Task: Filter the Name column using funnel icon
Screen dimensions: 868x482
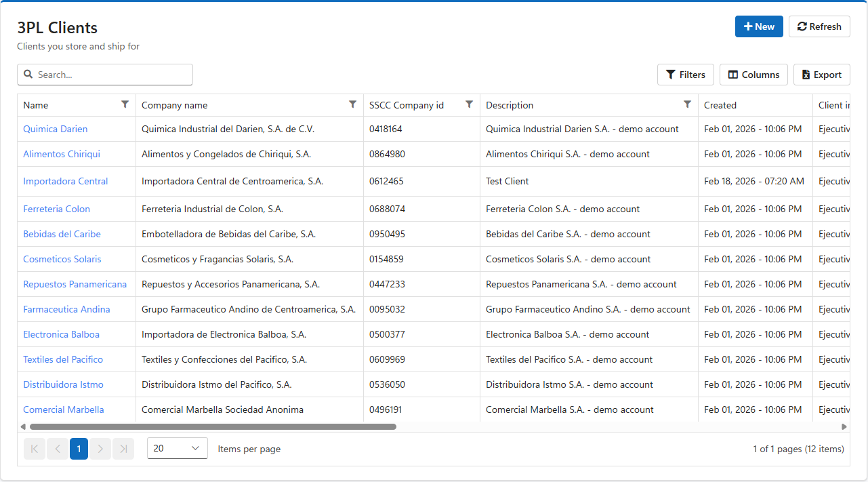Action: 125,104
